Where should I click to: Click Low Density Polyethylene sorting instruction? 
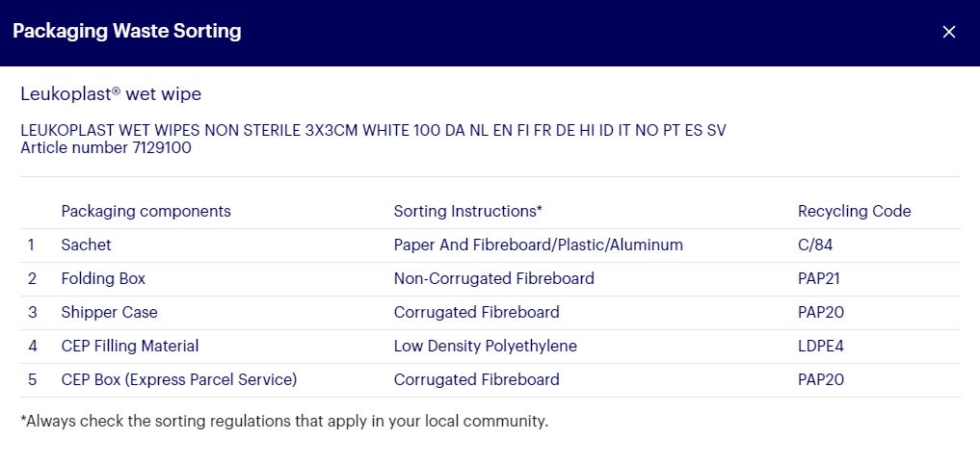485,346
